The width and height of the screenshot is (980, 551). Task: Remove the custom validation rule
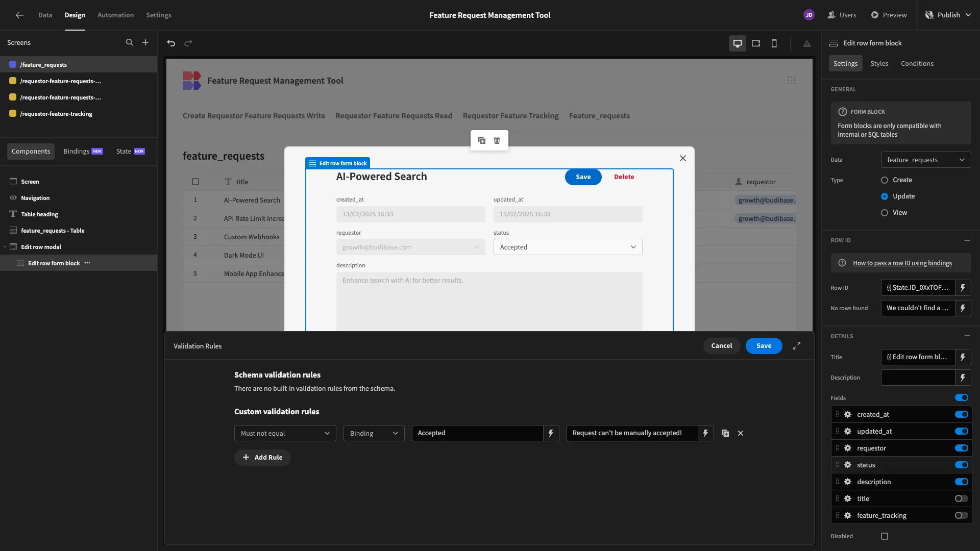point(741,433)
